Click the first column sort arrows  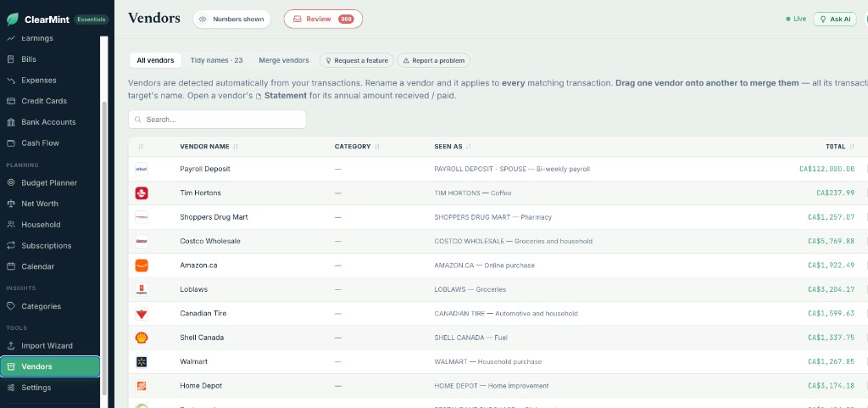[x=141, y=147]
